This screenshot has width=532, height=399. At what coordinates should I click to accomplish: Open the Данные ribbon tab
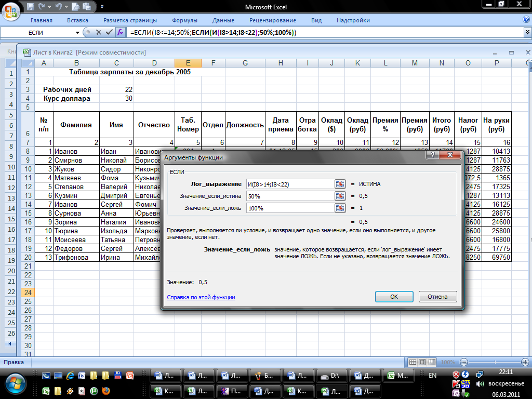click(223, 20)
